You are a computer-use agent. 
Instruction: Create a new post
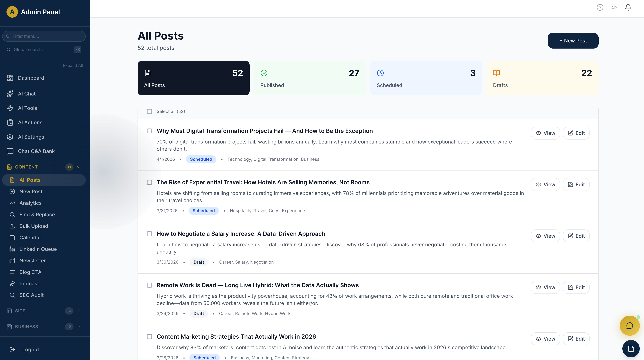(x=573, y=40)
